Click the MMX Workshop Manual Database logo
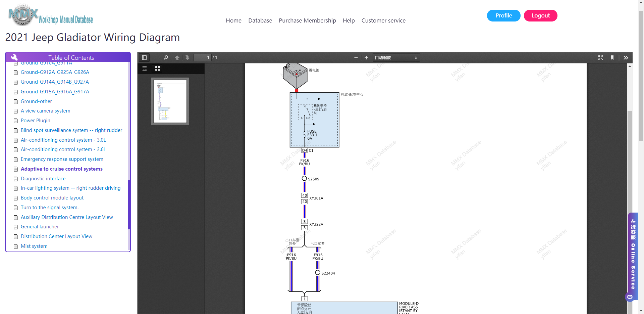Screen dimensions: 644x314 [x=51, y=15]
